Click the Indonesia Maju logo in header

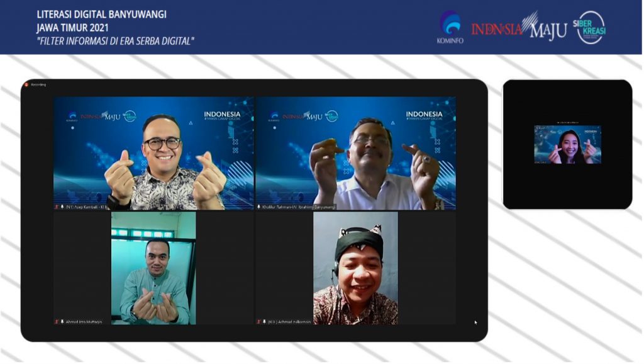[x=518, y=27]
